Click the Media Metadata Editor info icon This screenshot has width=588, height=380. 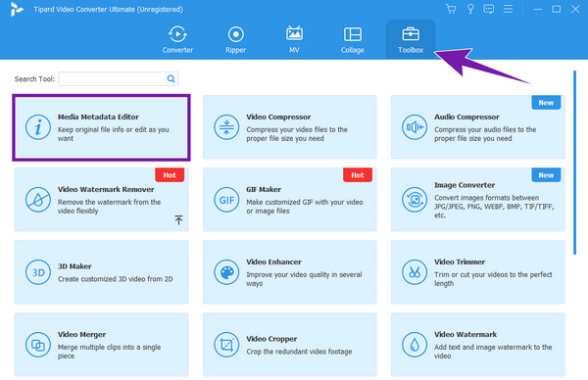click(x=38, y=127)
